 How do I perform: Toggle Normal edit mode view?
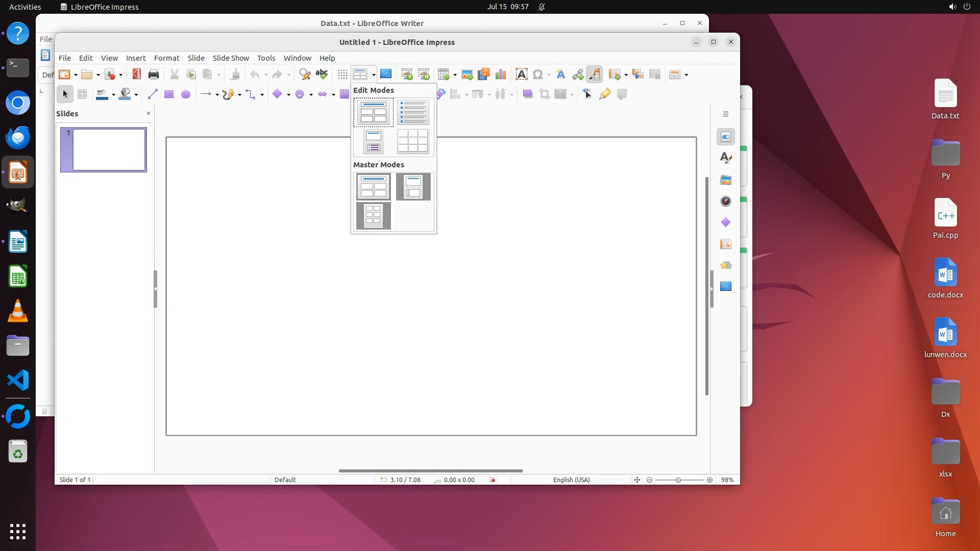coord(373,112)
